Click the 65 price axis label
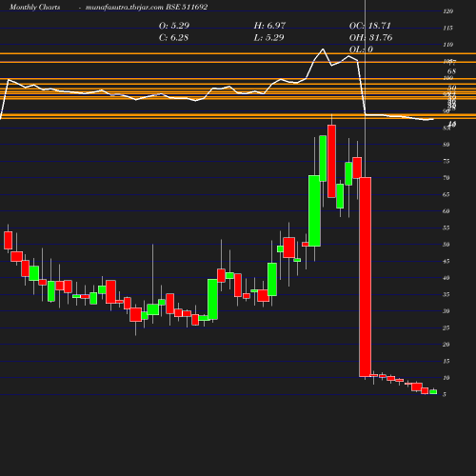 click(446, 194)
